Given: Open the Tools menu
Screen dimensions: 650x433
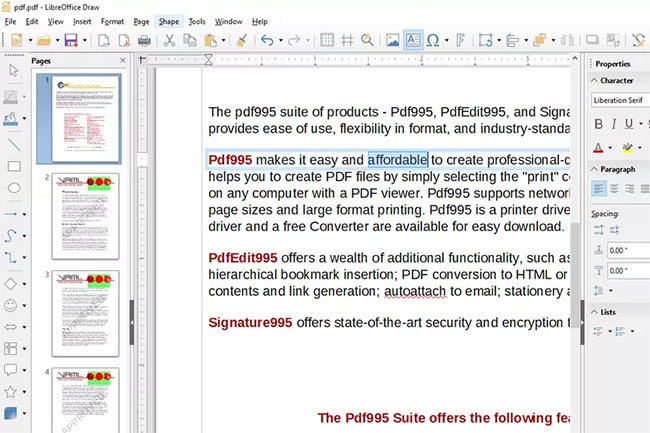Looking at the screenshot, I should click(x=197, y=22).
